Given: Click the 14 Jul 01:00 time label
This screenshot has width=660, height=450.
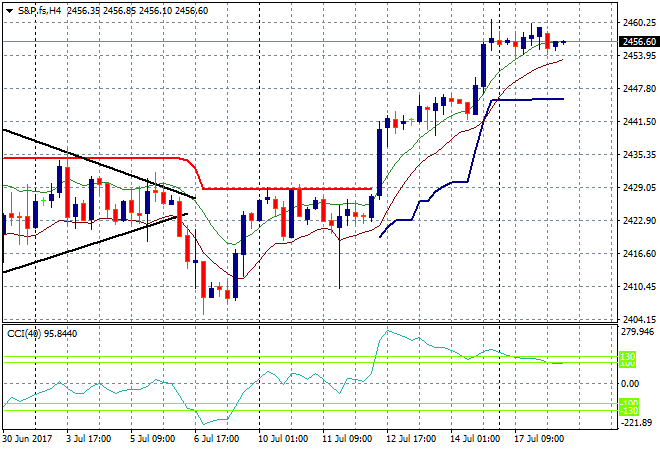Looking at the screenshot, I should (475, 439).
